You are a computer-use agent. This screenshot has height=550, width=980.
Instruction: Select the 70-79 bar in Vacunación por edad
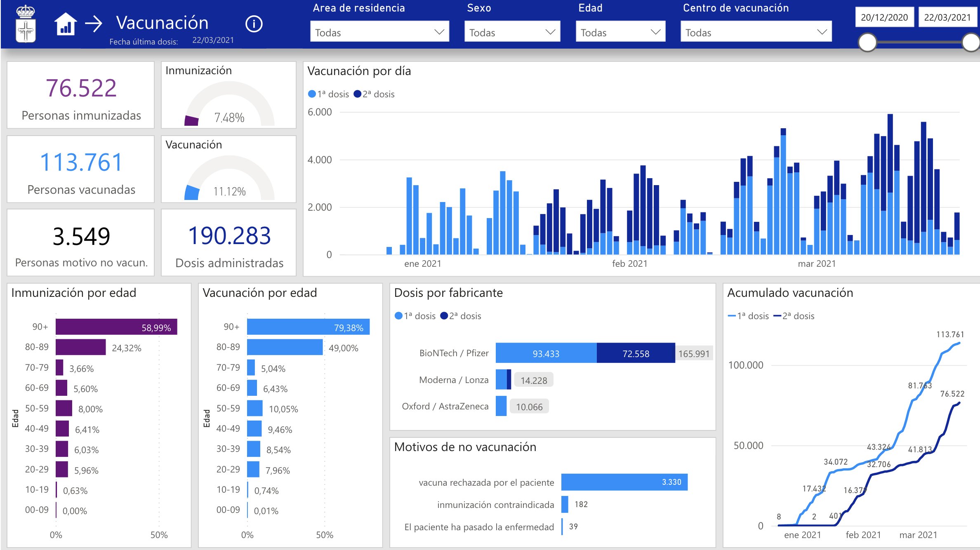[251, 367]
